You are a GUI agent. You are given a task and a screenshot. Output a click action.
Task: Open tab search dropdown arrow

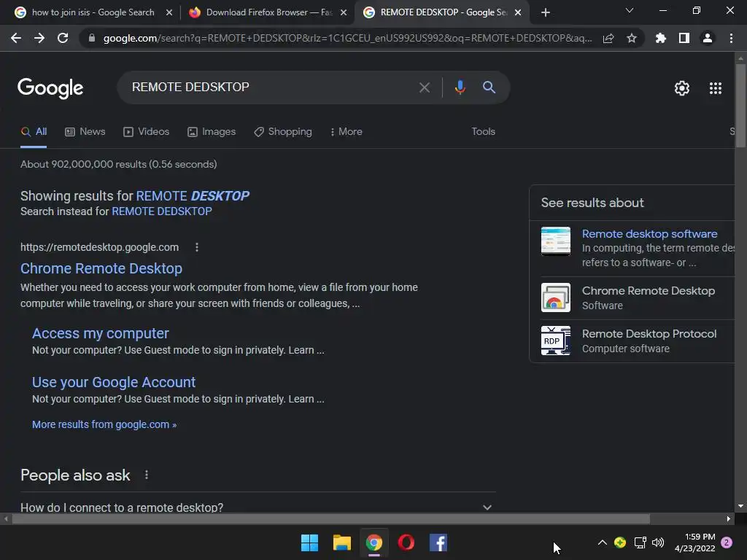pyautogui.click(x=630, y=10)
